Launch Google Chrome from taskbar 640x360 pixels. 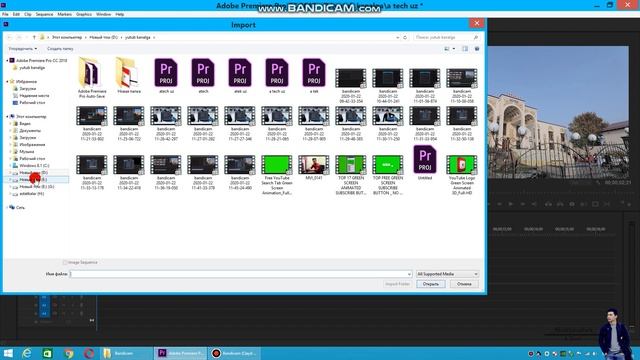69,353
